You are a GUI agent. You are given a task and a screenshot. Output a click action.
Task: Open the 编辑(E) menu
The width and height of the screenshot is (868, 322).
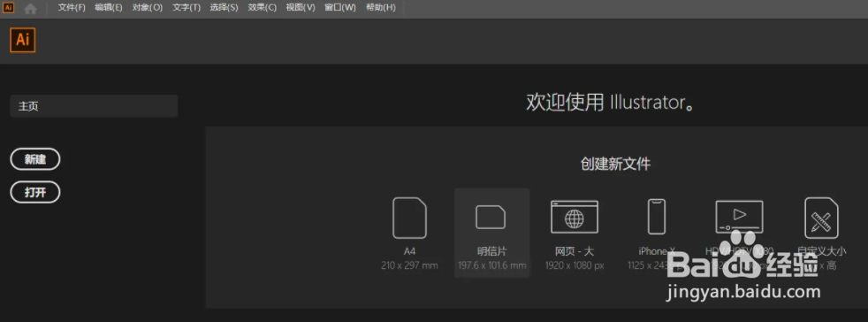(109, 8)
